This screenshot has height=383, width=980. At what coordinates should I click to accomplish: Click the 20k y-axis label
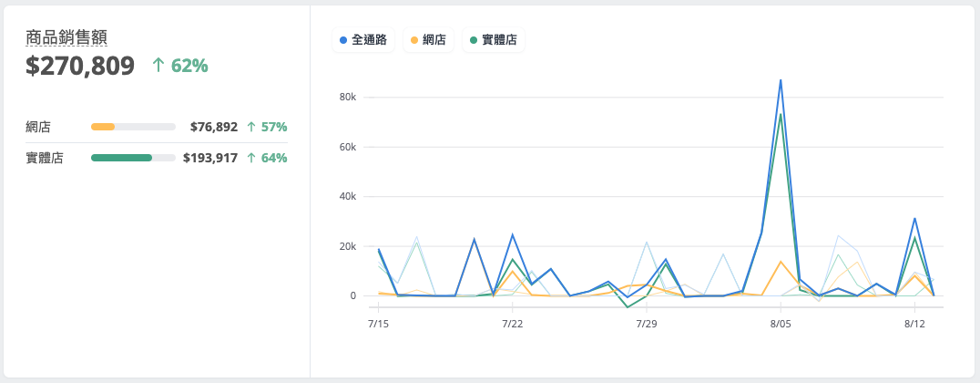coord(348,246)
